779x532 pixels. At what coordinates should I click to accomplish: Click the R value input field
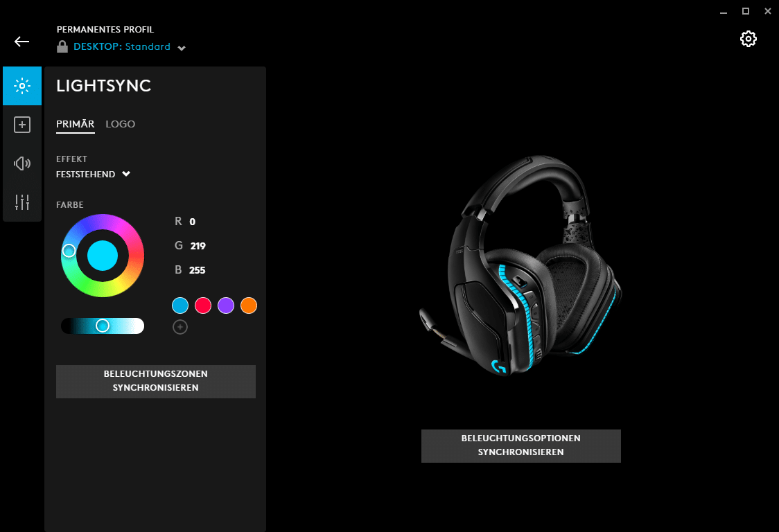tap(192, 222)
